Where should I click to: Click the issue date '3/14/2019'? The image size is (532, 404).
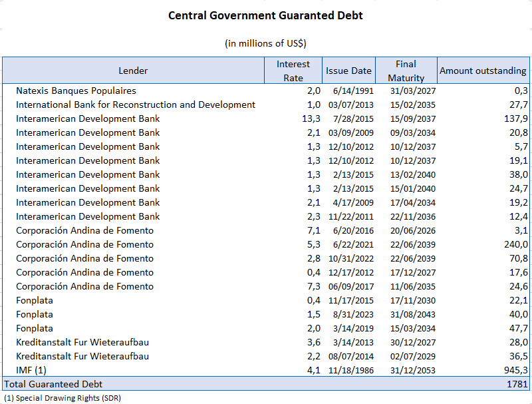tap(353, 329)
